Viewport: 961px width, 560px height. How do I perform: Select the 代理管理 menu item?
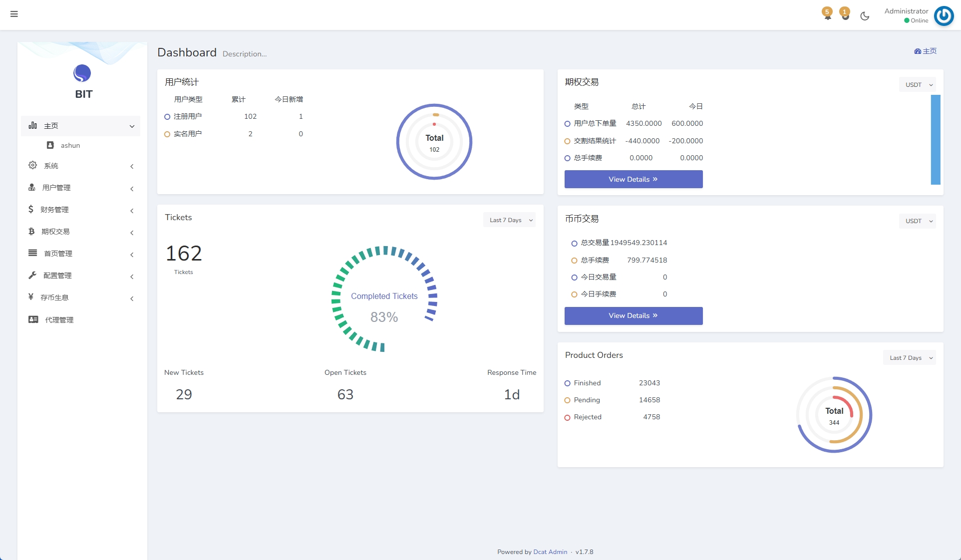click(x=59, y=320)
